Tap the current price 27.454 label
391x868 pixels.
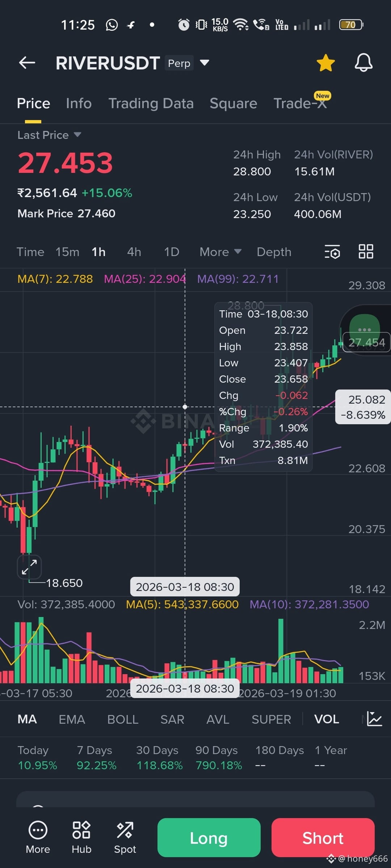(x=366, y=342)
